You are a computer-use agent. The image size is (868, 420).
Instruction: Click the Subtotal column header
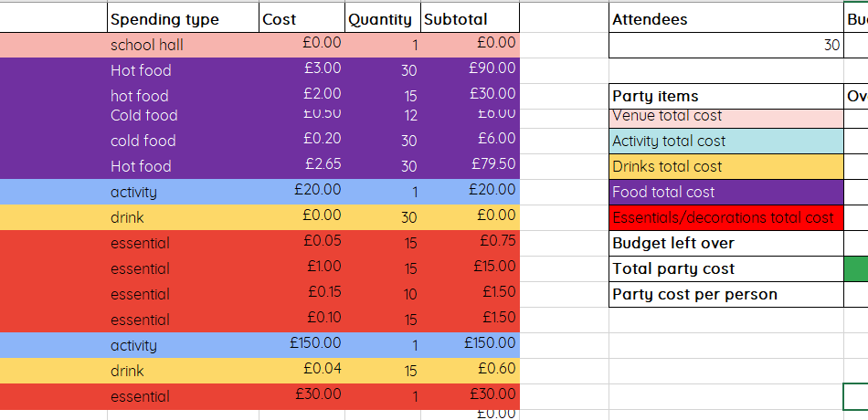coord(469,19)
